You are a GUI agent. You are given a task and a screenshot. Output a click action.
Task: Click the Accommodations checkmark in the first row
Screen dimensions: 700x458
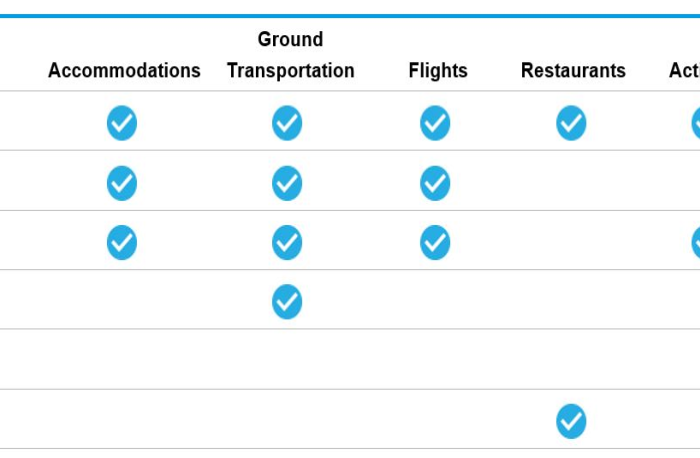pyautogui.click(x=122, y=123)
